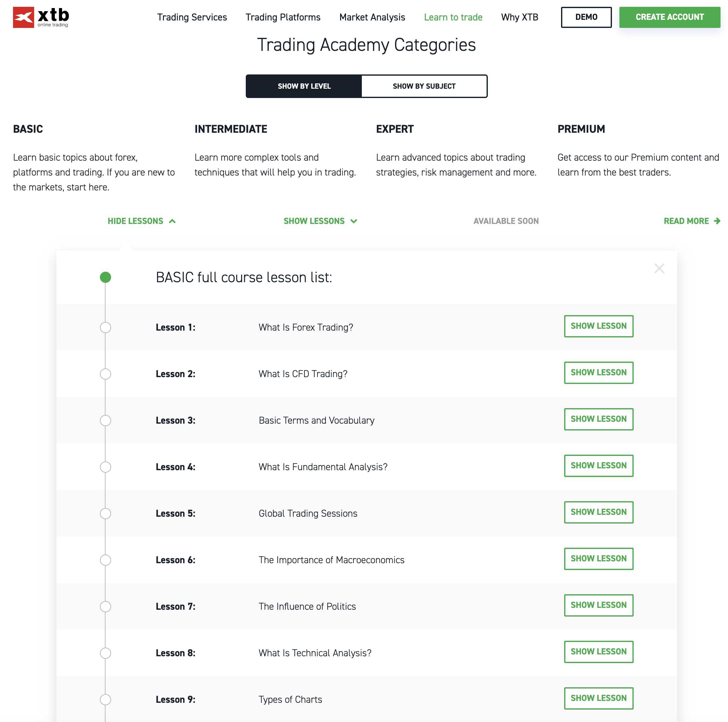Click the DEMO button

pos(586,17)
